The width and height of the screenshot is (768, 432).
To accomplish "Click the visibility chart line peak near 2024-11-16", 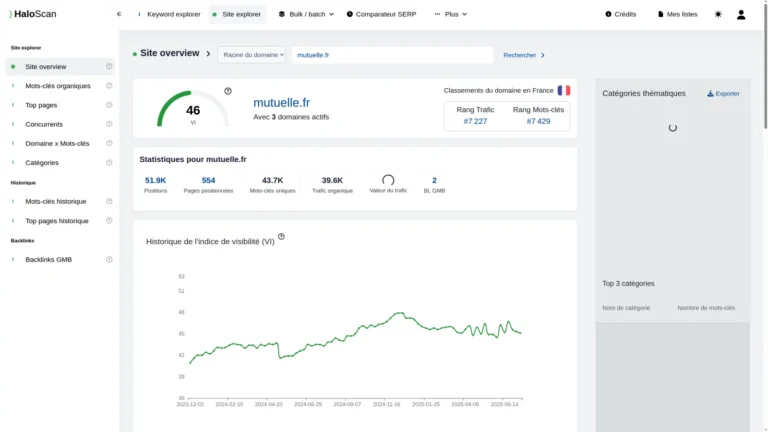I will [x=401, y=312].
